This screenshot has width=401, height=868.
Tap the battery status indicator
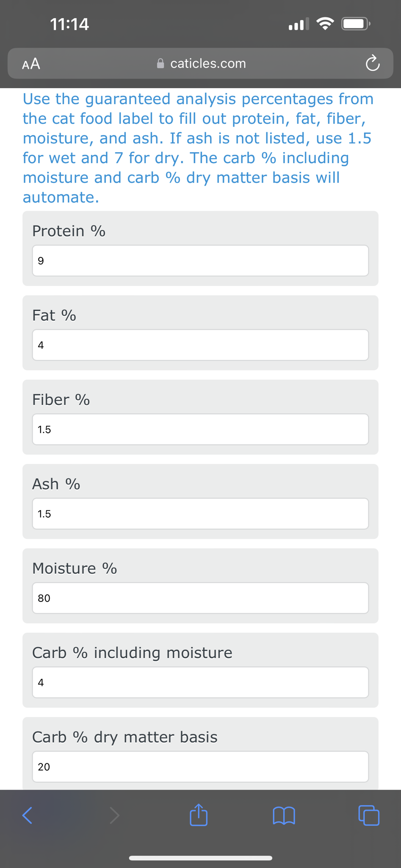click(356, 24)
